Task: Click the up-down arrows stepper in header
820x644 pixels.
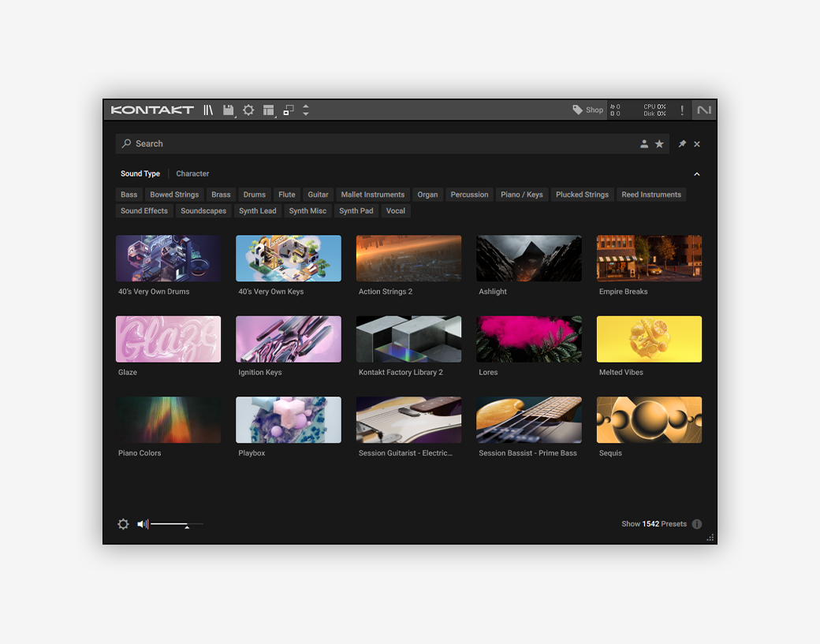Action: click(306, 110)
